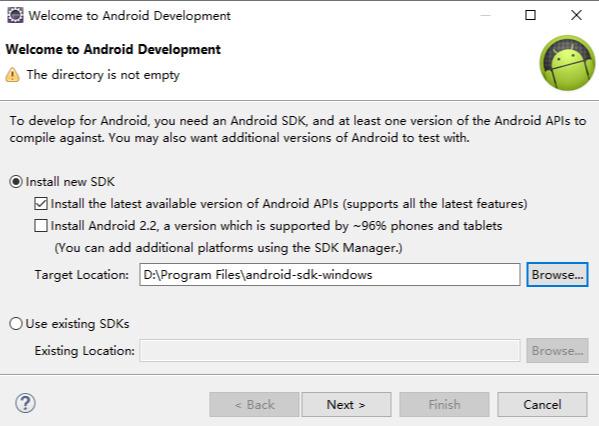The width and height of the screenshot is (599, 426).
Task: Click the Browse button for Existing Location
Action: [557, 350]
